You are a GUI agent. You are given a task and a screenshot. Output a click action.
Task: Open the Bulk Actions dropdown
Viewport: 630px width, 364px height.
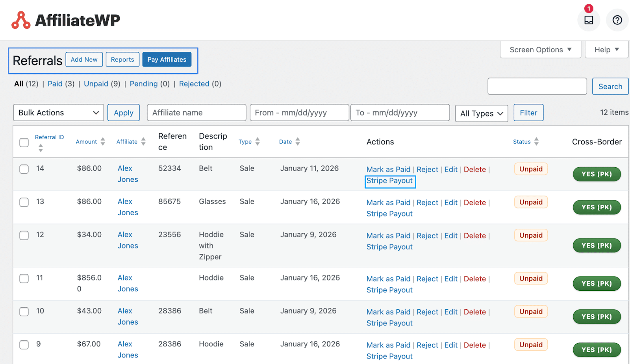tap(58, 113)
